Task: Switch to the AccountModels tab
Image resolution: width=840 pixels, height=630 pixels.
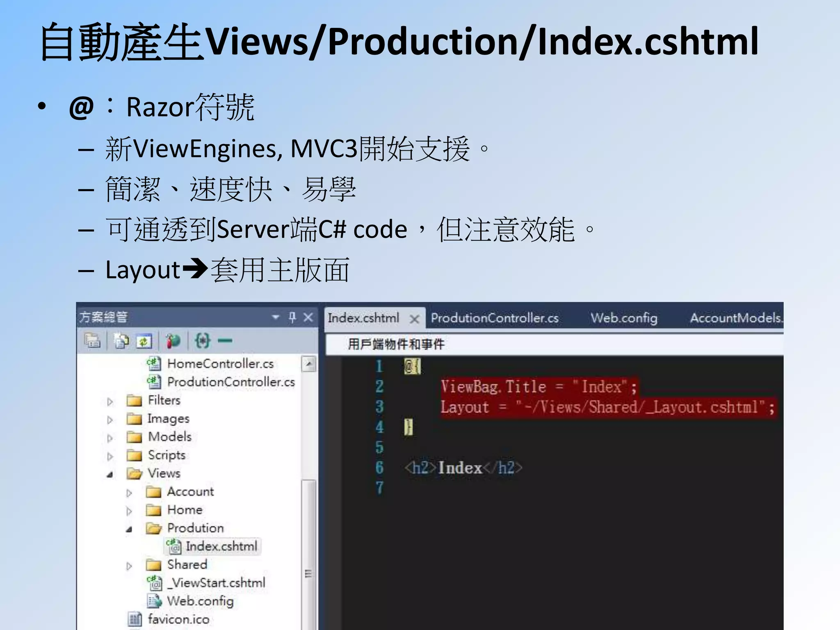Action: 736,318
